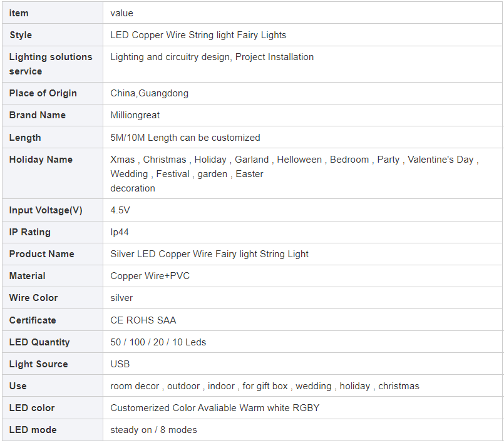Select the 'Lighting solutions service' label

[x=51, y=64]
